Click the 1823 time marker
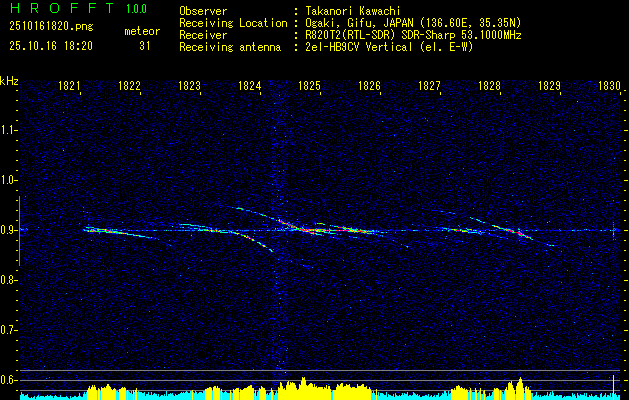Viewport: 629px width, 400px height. (189, 85)
